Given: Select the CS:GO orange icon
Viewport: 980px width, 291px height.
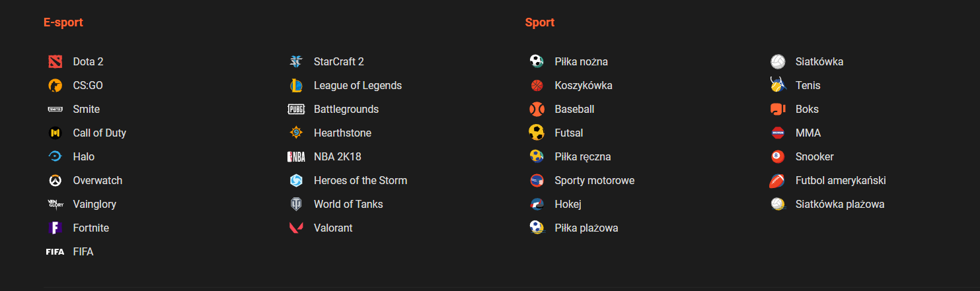Looking at the screenshot, I should click(55, 85).
